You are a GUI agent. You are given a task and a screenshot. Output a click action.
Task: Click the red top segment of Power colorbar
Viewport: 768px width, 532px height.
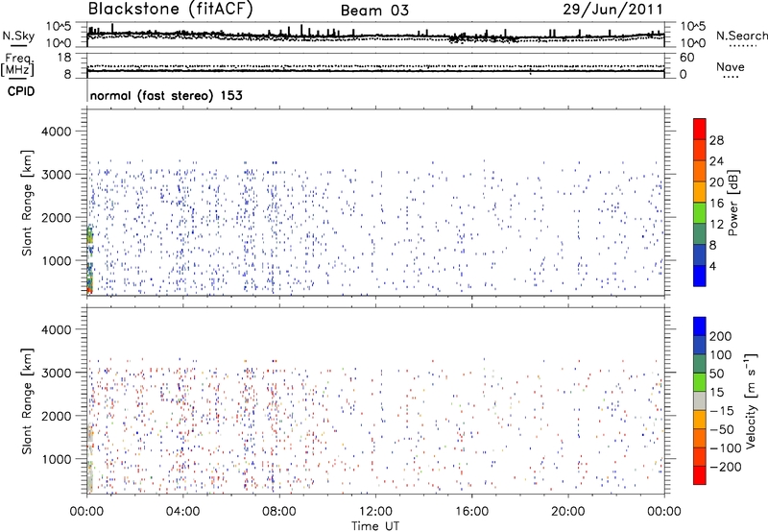click(x=700, y=129)
